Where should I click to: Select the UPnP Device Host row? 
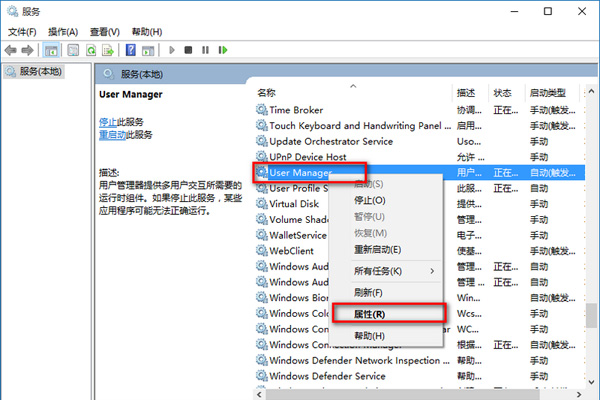pos(419,157)
